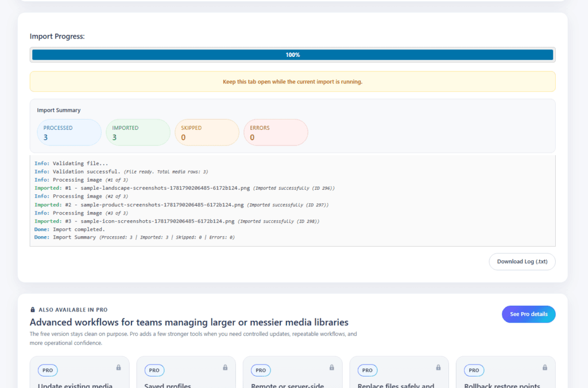The width and height of the screenshot is (588, 388).
Task: Click log line 'Processing image (#1 of 3)'
Action: pyautogui.click(x=81, y=180)
